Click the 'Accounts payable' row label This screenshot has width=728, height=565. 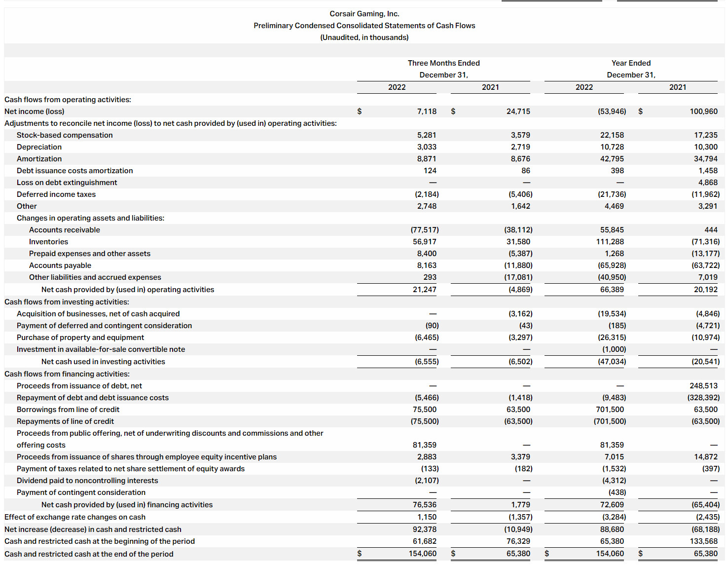pos(60,265)
